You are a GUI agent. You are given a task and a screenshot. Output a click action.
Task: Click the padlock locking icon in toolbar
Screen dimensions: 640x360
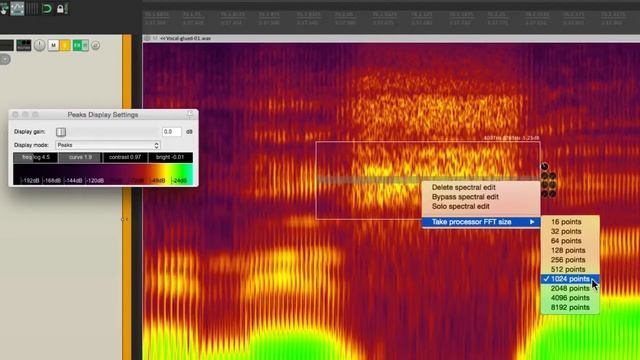coord(61,8)
